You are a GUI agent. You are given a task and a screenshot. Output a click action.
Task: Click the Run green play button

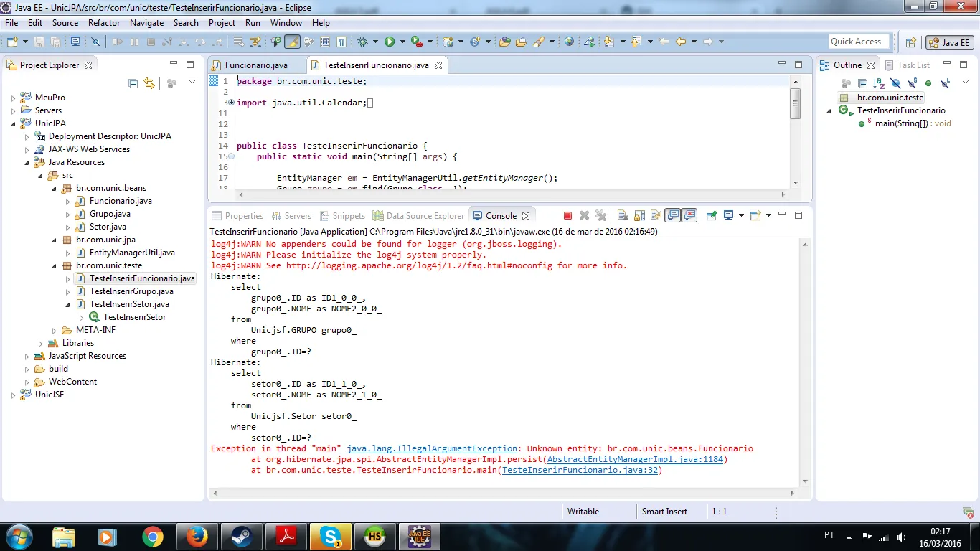pyautogui.click(x=390, y=42)
